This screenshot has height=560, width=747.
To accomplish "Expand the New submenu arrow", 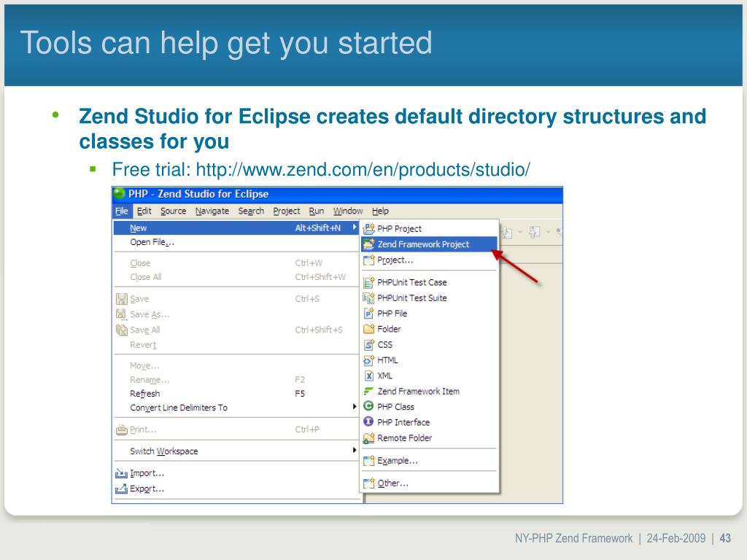I will 355,227.
